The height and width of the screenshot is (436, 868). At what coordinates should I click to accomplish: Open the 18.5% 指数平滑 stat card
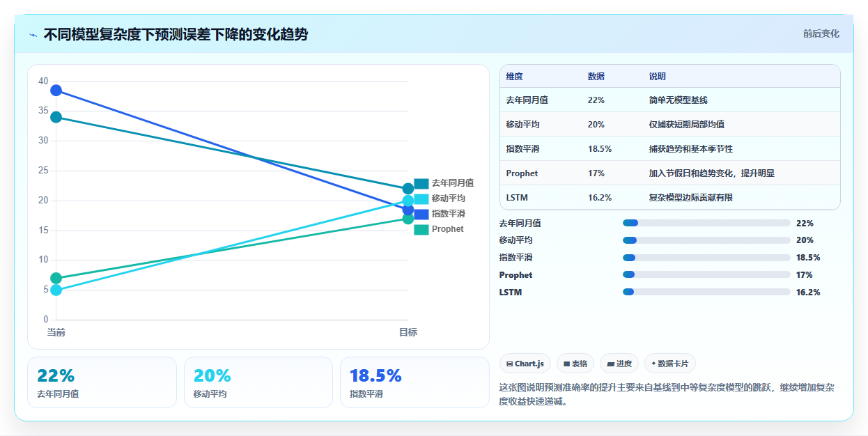(414, 382)
